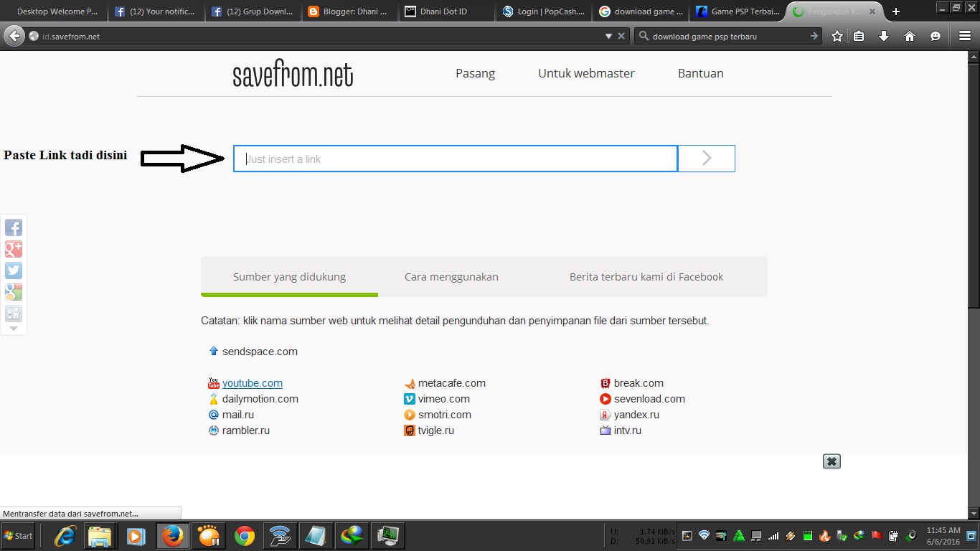This screenshot has width=980, height=551.
Task: Stop loading with the X in address bar
Action: tap(621, 36)
